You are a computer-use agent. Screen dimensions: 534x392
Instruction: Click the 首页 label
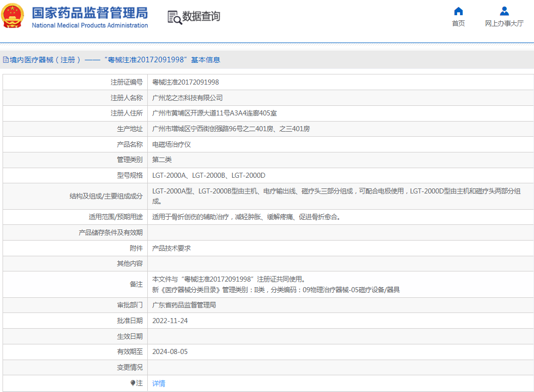[459, 23]
